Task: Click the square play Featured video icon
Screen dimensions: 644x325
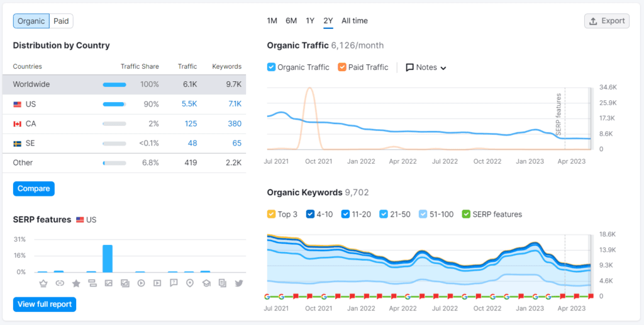Action: pyautogui.click(x=157, y=283)
